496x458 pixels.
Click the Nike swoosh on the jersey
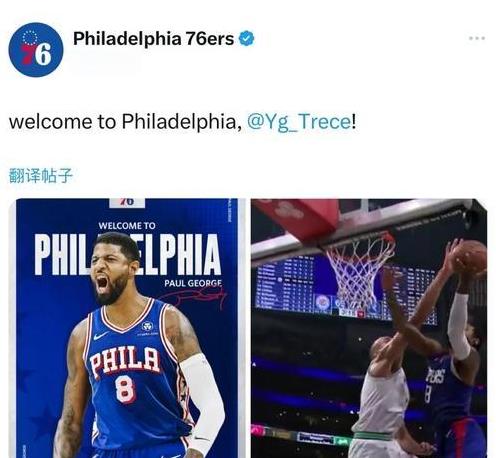pyautogui.click(x=101, y=335)
